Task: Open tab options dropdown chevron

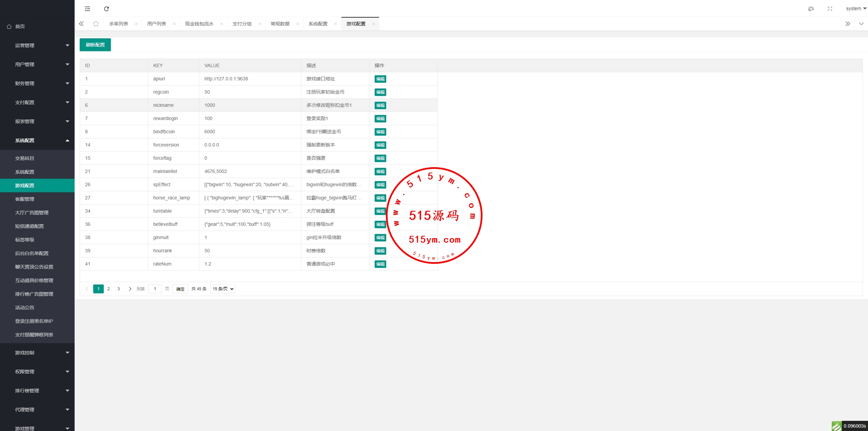Action: tap(861, 24)
